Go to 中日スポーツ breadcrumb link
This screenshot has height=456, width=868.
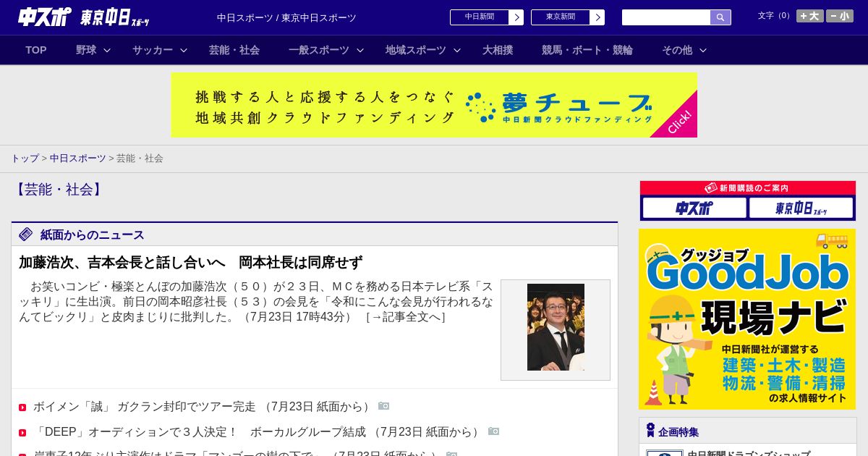click(78, 159)
